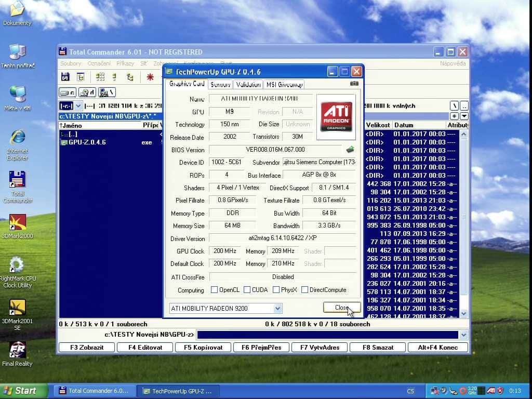
Task: Click the Alt+F4 Konec button
Action: (x=437, y=348)
